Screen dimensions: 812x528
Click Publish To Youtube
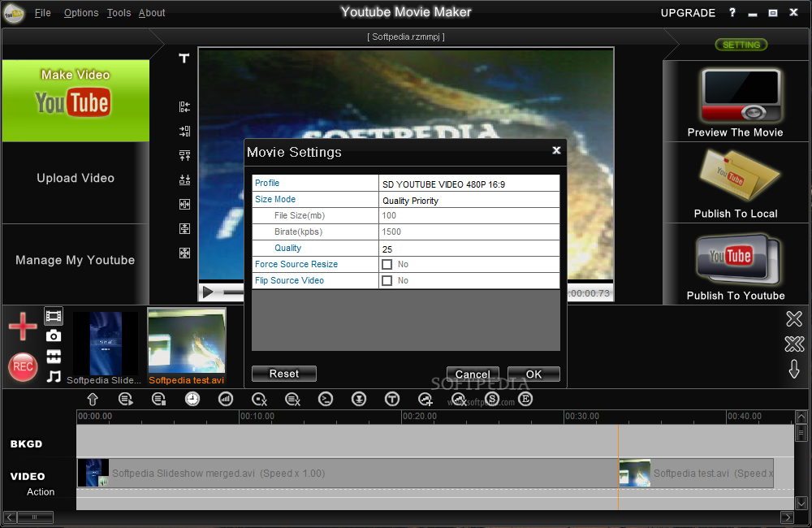(736, 264)
